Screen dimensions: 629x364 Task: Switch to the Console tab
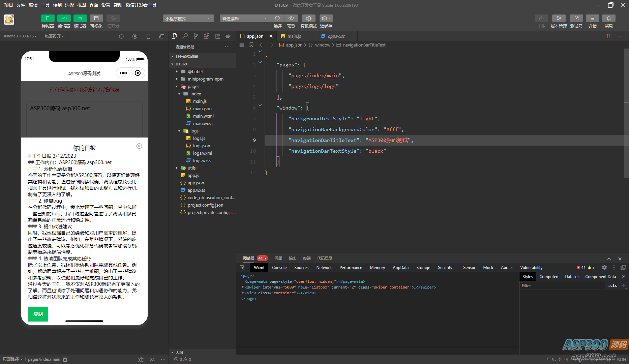pos(279,267)
